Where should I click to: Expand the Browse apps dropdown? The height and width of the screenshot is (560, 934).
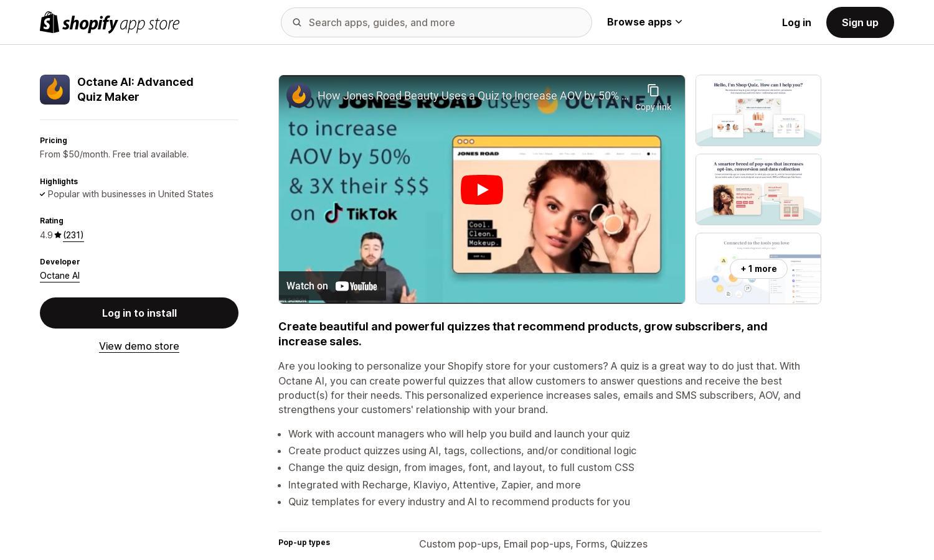pos(644,22)
